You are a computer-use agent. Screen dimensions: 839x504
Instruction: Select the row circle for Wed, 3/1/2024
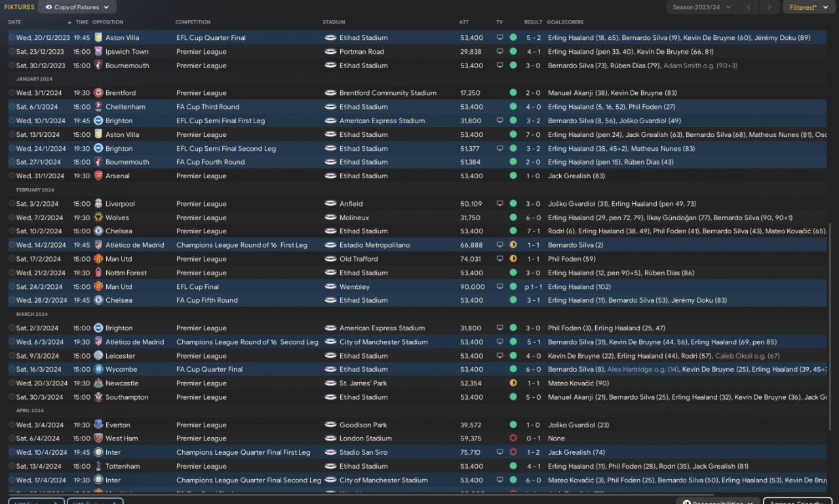click(12, 93)
